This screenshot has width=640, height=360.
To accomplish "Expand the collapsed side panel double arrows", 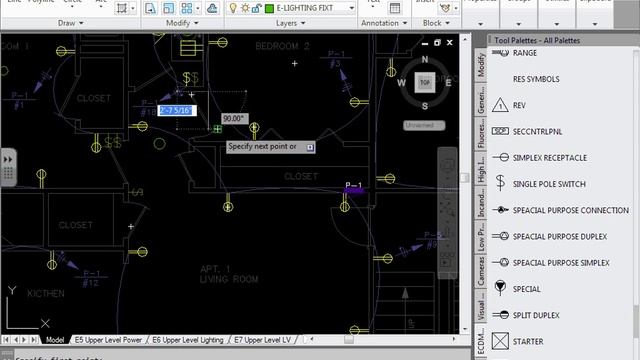I will (8, 159).
